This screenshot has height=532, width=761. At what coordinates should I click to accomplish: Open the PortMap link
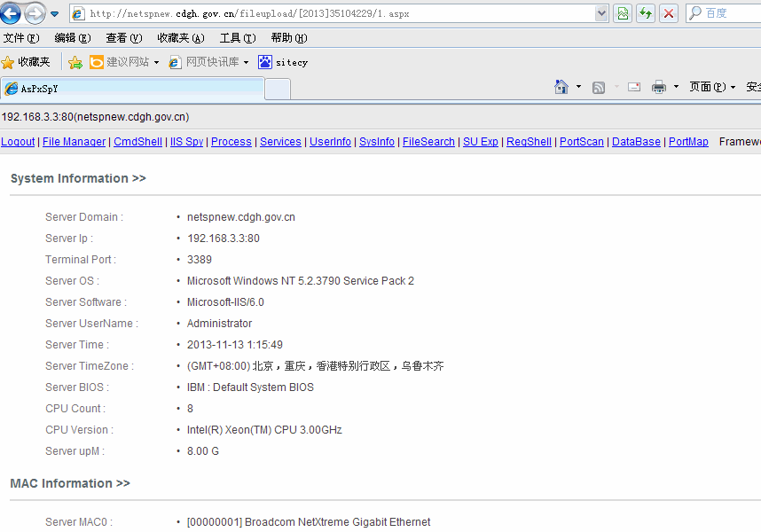coord(688,142)
